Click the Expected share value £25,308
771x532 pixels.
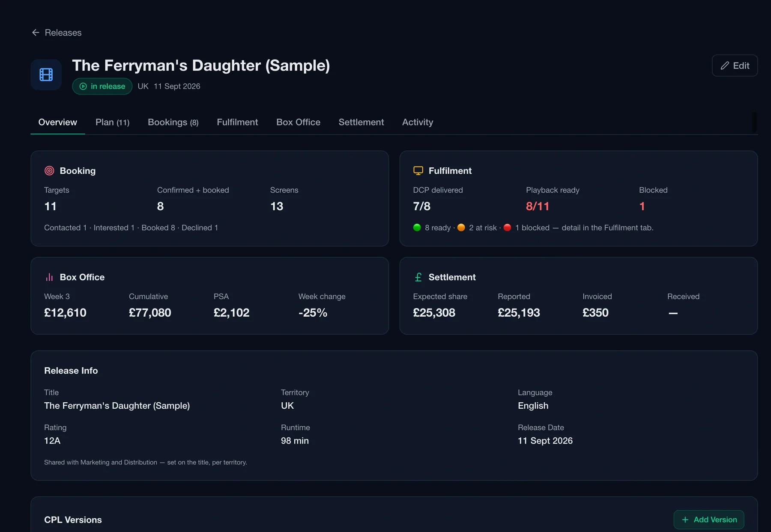tap(434, 313)
